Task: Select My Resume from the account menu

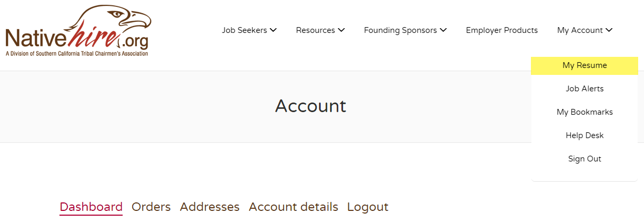Action: coord(585,66)
